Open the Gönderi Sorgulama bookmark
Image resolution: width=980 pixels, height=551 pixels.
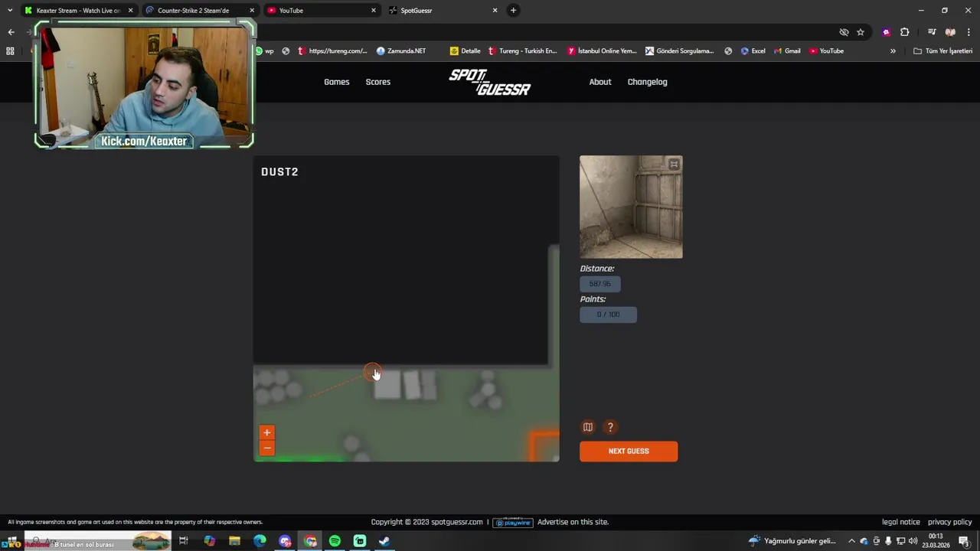(680, 51)
